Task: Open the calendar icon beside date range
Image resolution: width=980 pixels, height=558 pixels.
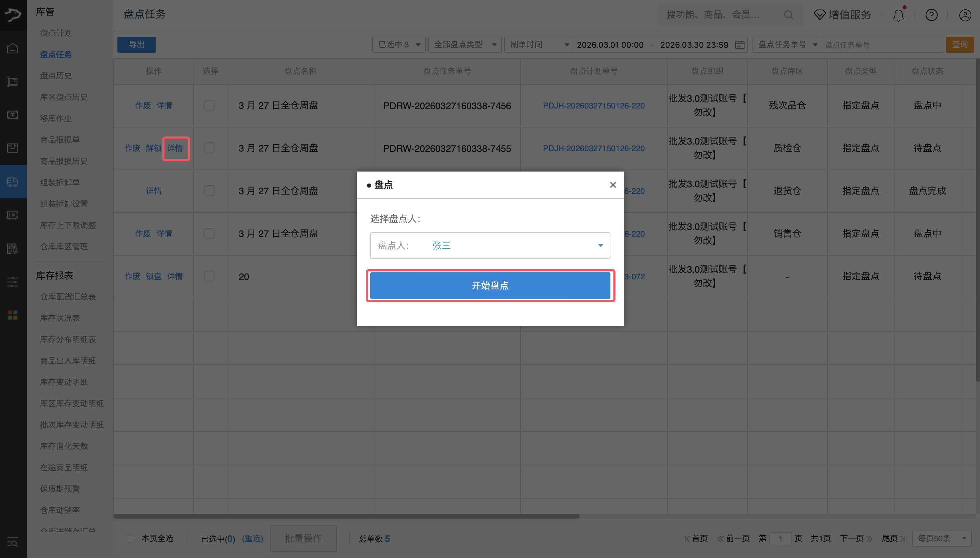Action: coord(740,45)
